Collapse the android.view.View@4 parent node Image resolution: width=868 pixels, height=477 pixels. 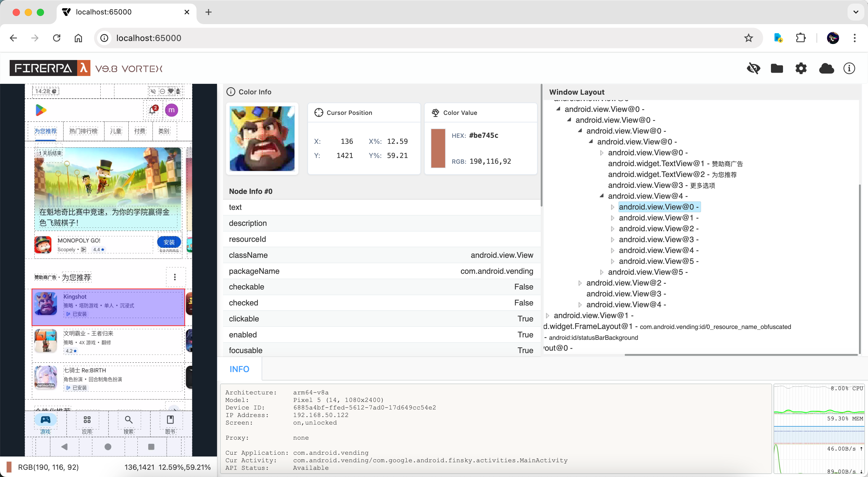pyautogui.click(x=602, y=196)
